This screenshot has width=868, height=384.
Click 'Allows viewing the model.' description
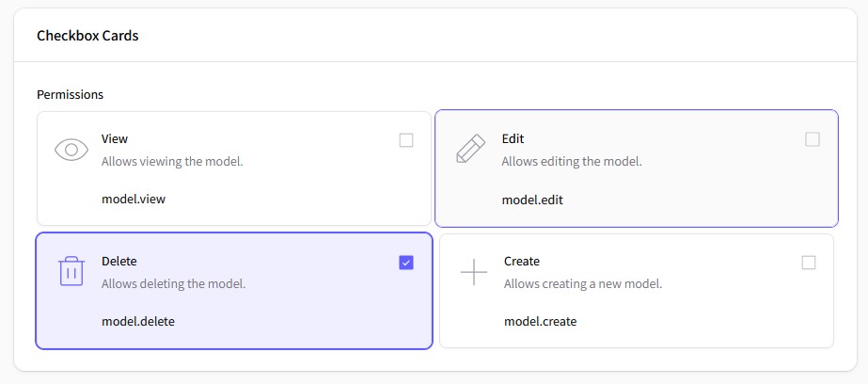coord(172,163)
